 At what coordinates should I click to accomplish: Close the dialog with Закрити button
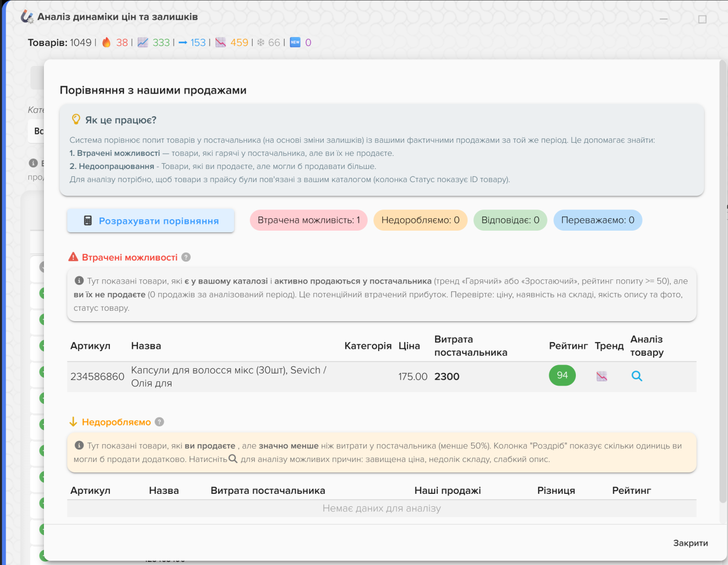pos(690,543)
